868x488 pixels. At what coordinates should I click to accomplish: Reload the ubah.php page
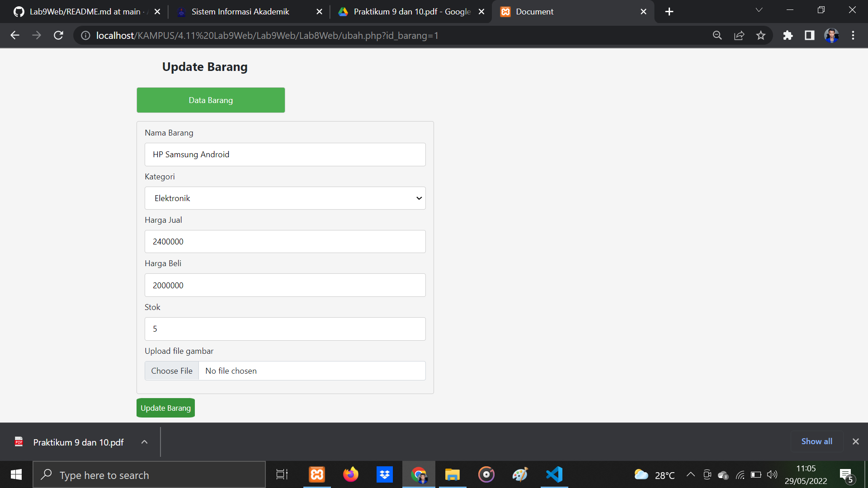point(58,35)
